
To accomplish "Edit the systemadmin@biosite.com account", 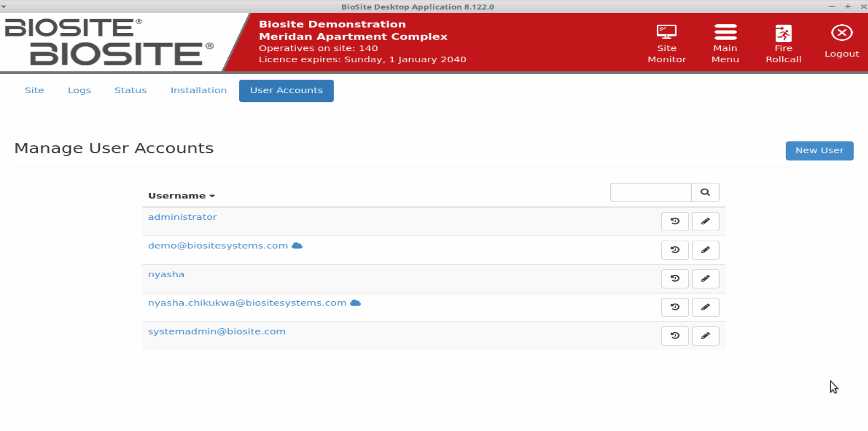I will click(x=705, y=336).
